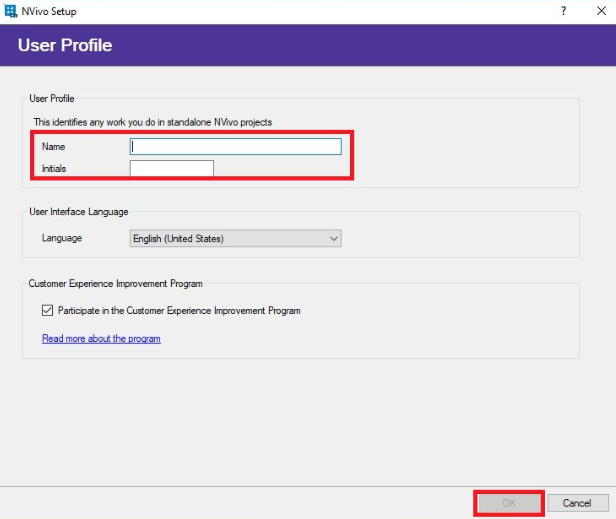The height and width of the screenshot is (519, 616).
Task: Click the User Interface Language group label
Action: click(79, 212)
